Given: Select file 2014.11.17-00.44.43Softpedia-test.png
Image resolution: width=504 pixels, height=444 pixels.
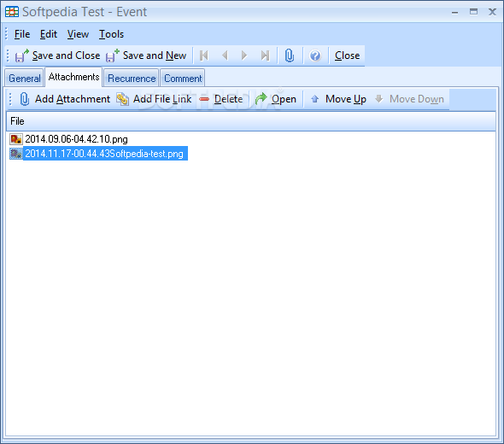Looking at the screenshot, I should point(104,154).
